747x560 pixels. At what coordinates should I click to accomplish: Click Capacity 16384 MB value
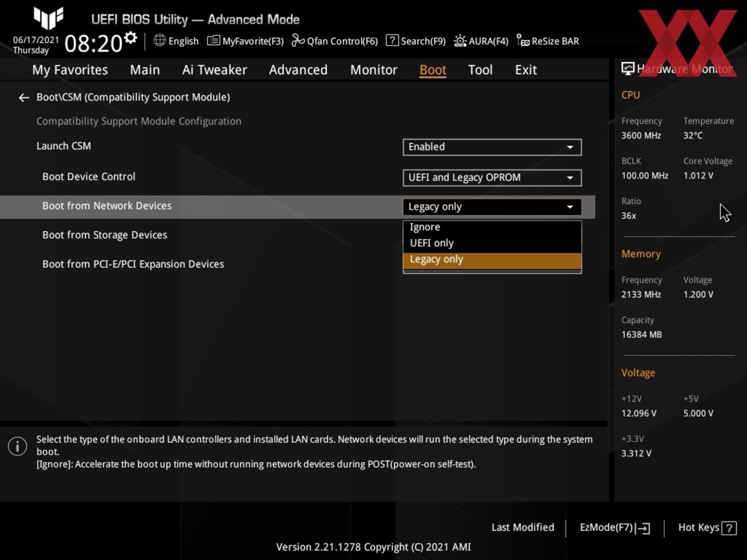642,334
